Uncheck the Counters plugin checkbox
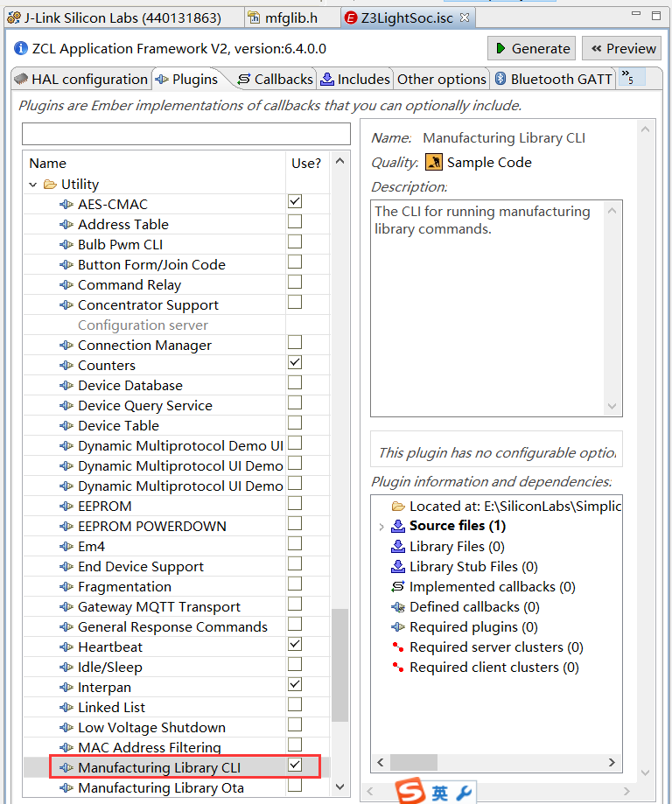Screen dimensions: 672x804 click(295, 362)
